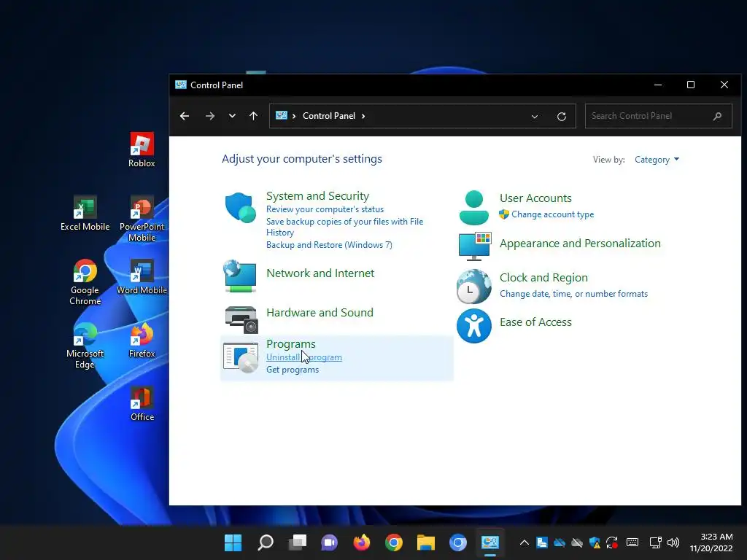Open the Programs category icon
This screenshot has height=560, width=747.
241,357
